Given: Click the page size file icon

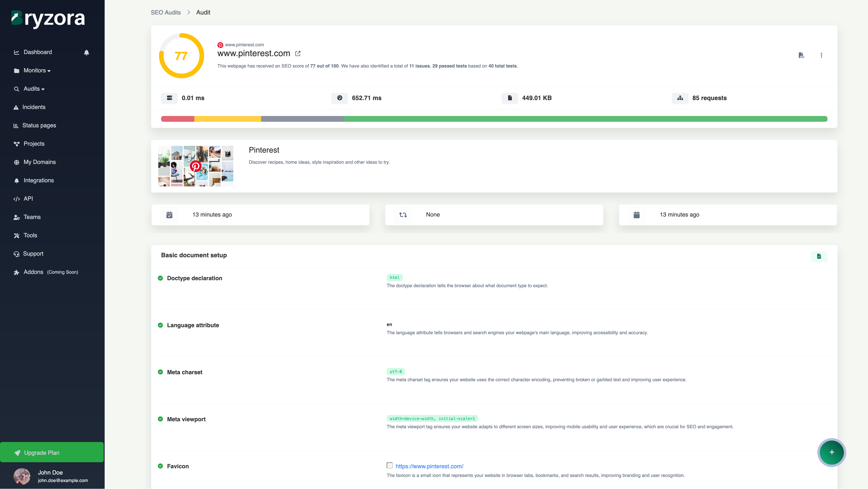Looking at the screenshot, I should (510, 98).
